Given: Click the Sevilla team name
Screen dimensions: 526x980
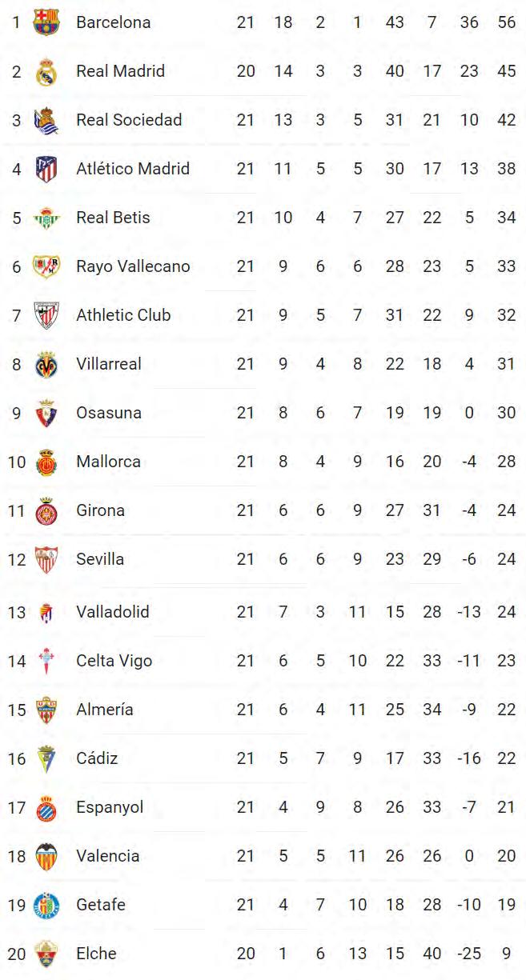Looking at the screenshot, I should 100,559.
